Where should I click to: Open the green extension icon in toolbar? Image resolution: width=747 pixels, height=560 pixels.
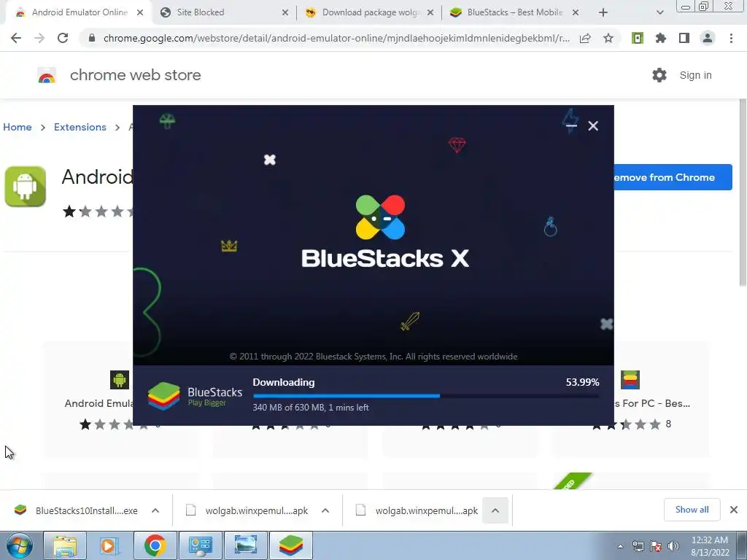[638, 38]
